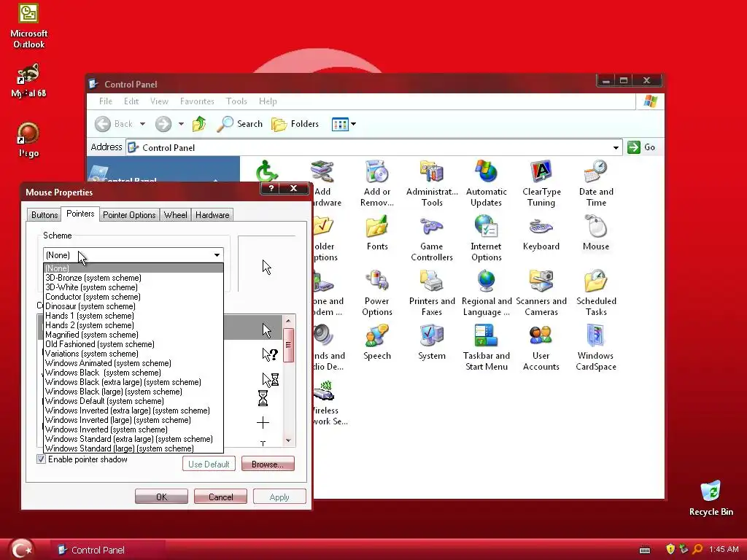Screen dimensions: 747x560
Task: Click the Go button beside Address
Action: pyautogui.click(x=642, y=147)
